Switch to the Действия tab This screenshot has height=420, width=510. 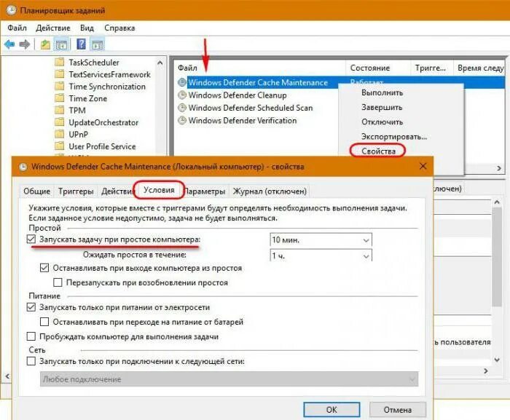click(x=117, y=191)
